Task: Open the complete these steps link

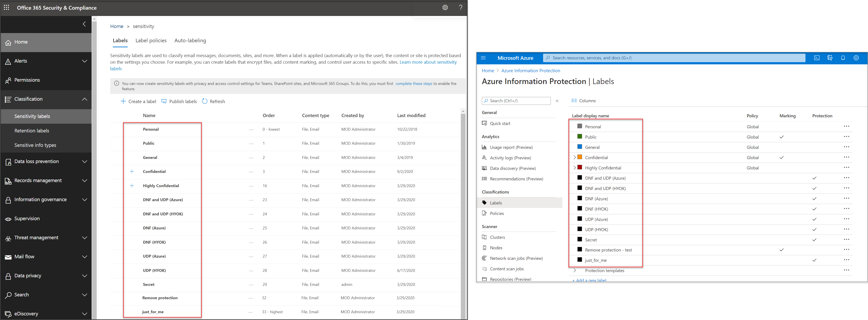Action: [413, 84]
